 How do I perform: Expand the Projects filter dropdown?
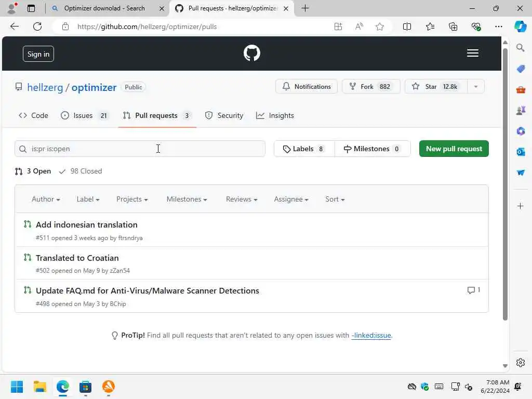tap(132, 199)
